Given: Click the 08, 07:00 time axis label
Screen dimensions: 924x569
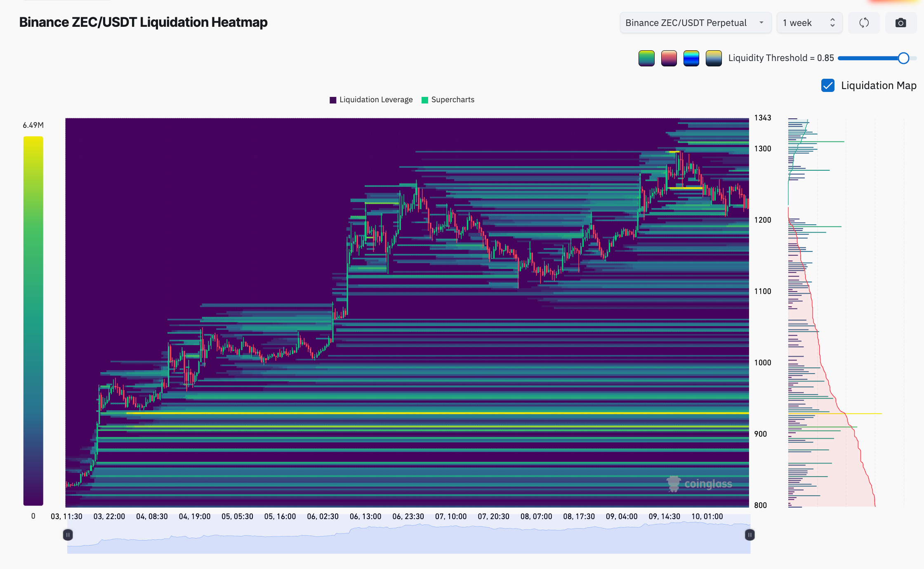Looking at the screenshot, I should (536, 517).
